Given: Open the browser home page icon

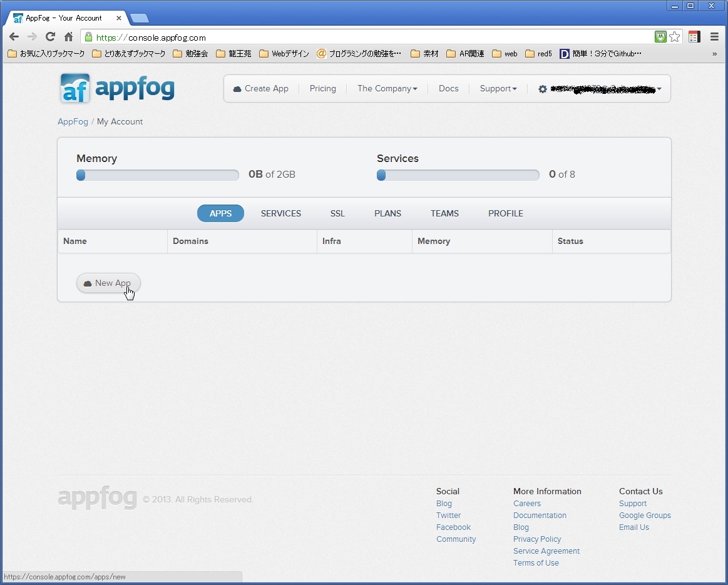Looking at the screenshot, I should point(68,37).
